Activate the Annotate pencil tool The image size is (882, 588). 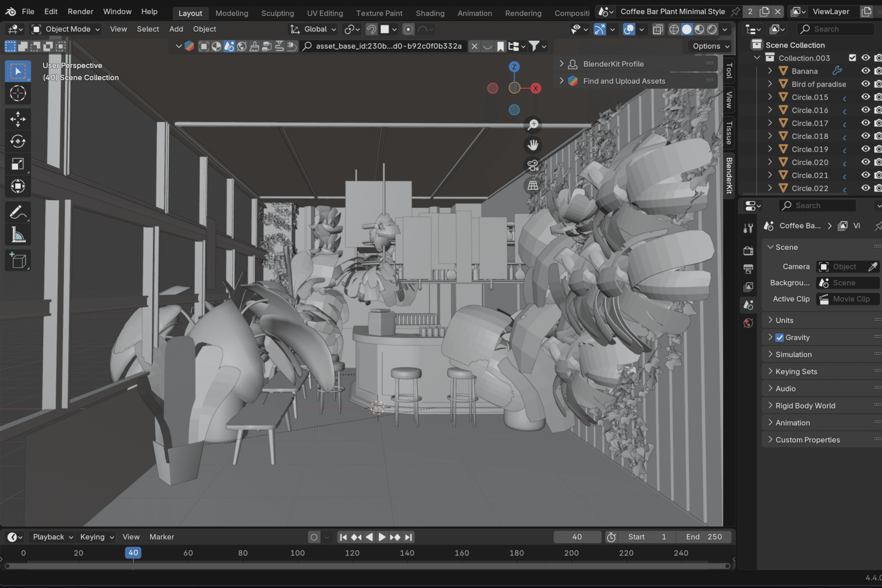[18, 213]
